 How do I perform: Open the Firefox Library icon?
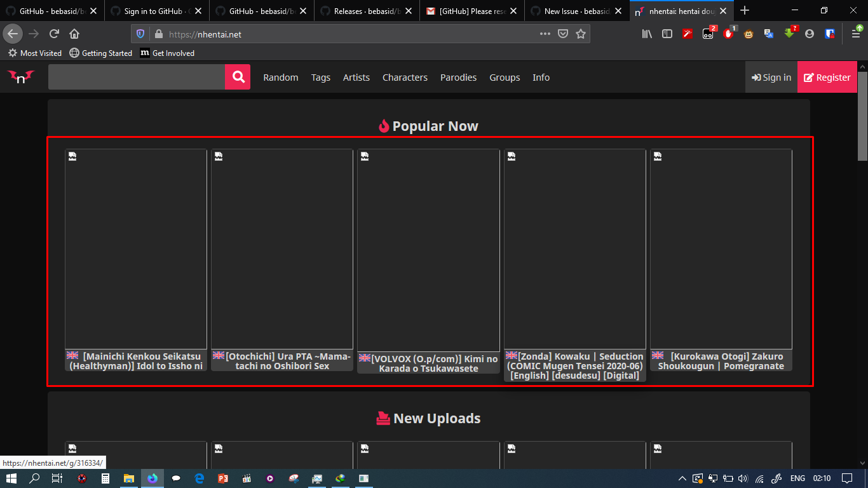[x=647, y=34]
